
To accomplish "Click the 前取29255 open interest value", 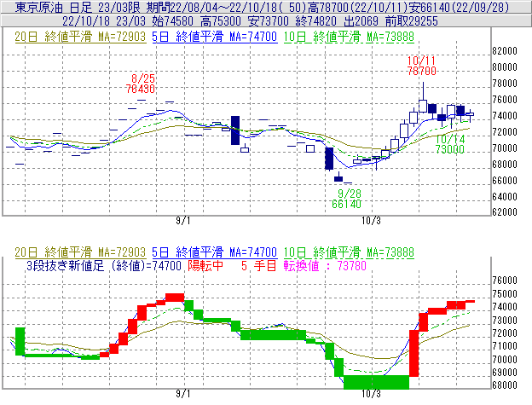I will (x=412, y=21).
